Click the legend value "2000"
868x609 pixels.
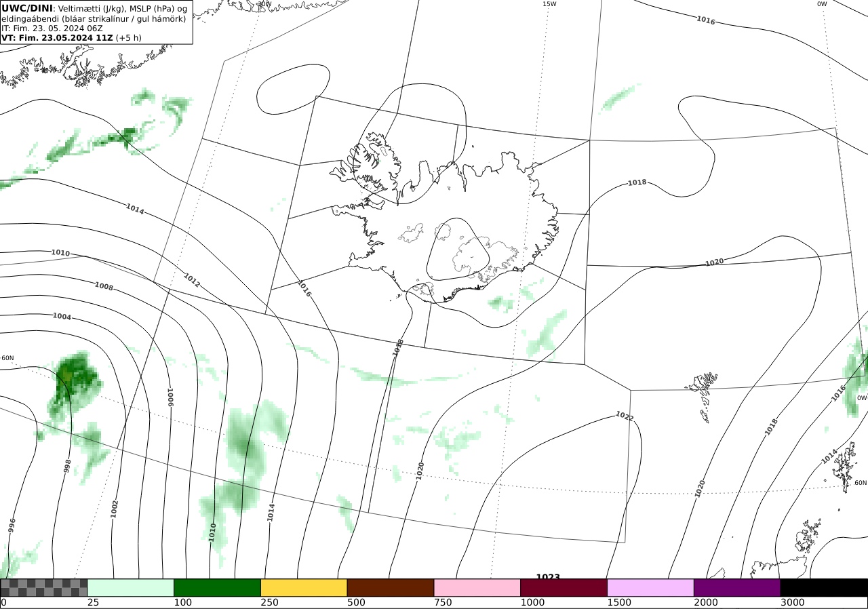[x=706, y=602]
